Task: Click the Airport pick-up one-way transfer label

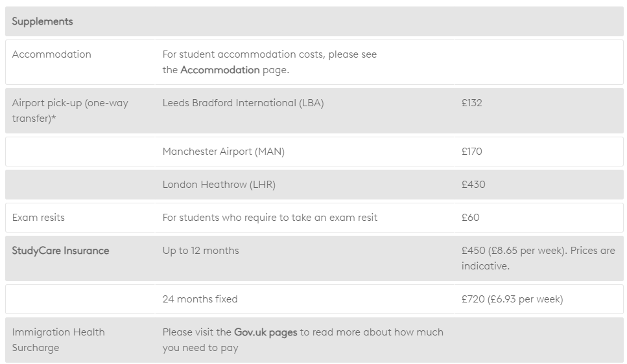Action: (70, 111)
